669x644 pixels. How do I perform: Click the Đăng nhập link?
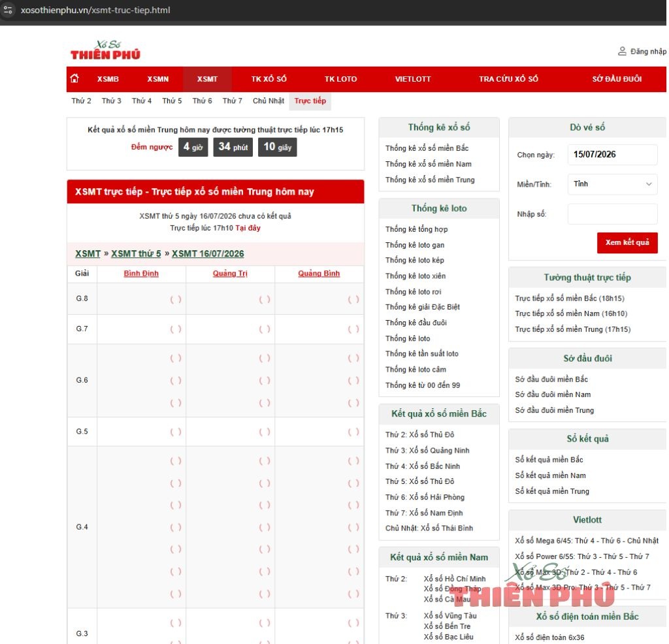pos(648,51)
